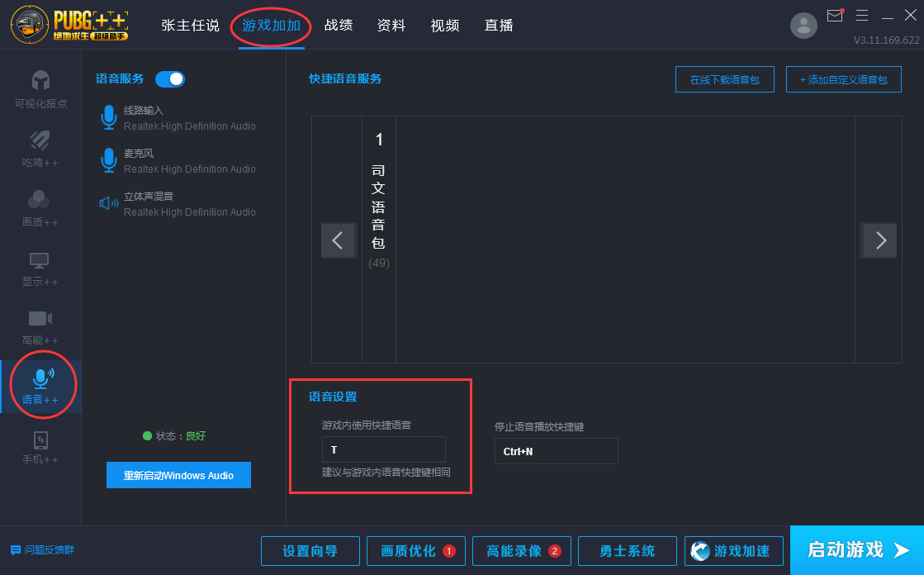Select the 司文语音包 voice pack
The width and height of the screenshot is (924, 575).
379,239
